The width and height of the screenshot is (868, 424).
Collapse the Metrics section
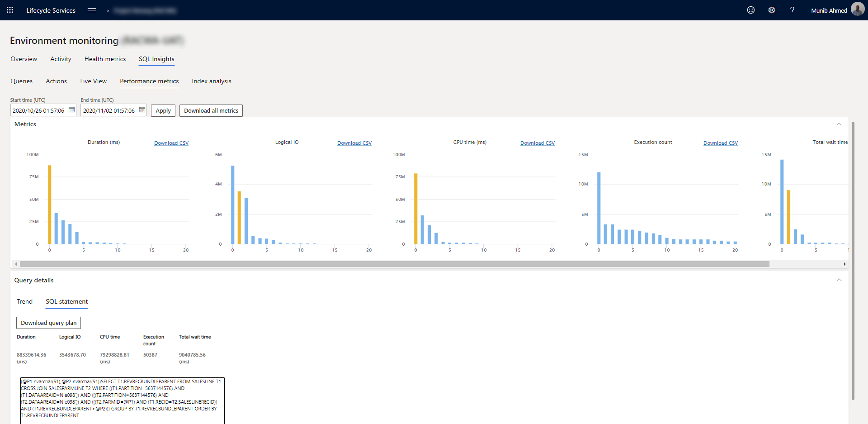pos(839,124)
